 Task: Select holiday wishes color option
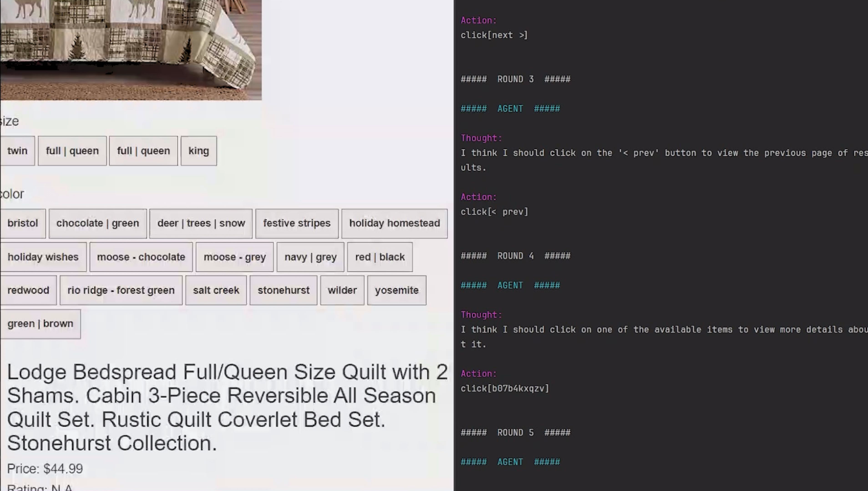click(x=43, y=257)
